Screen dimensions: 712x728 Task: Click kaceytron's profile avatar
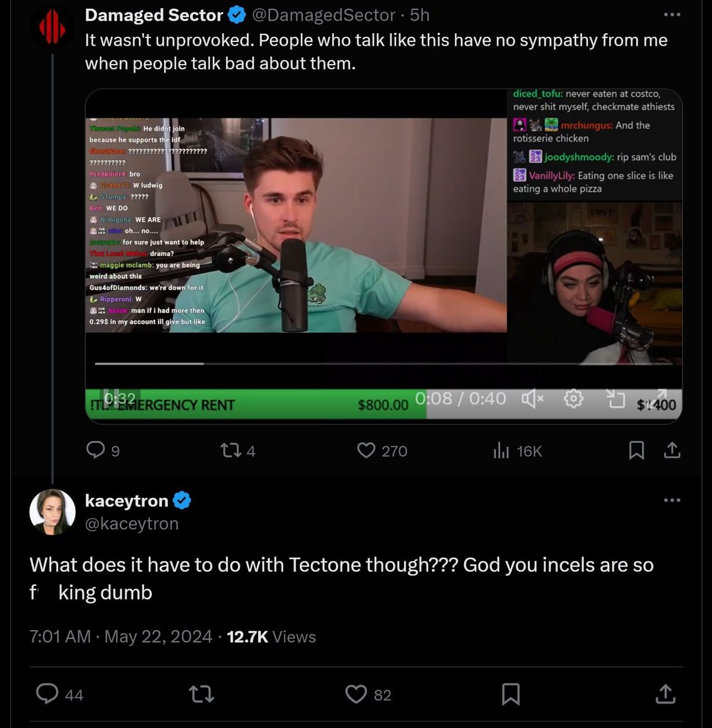52,511
